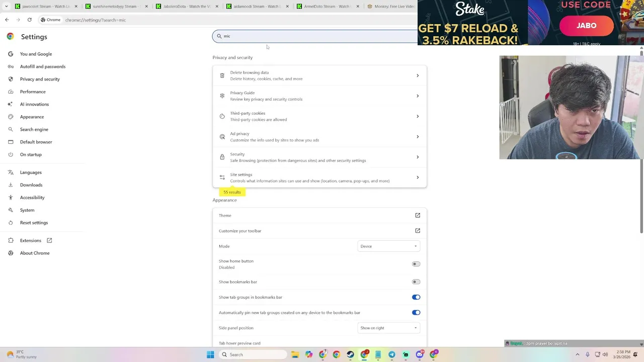Screen dimensions: 644x362
Task: Expand Site settings chevron arrow
Action: [418, 177]
